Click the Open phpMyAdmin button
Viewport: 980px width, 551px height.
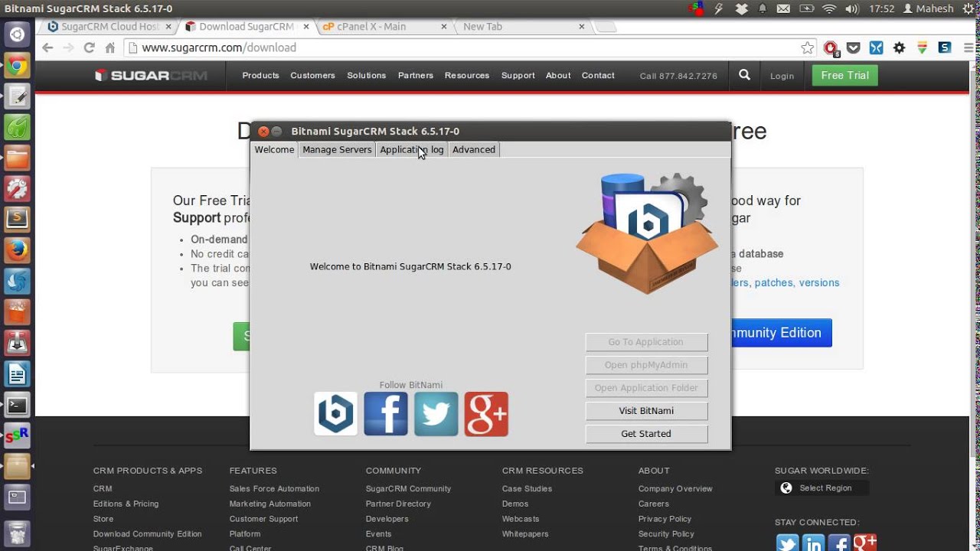coord(646,365)
